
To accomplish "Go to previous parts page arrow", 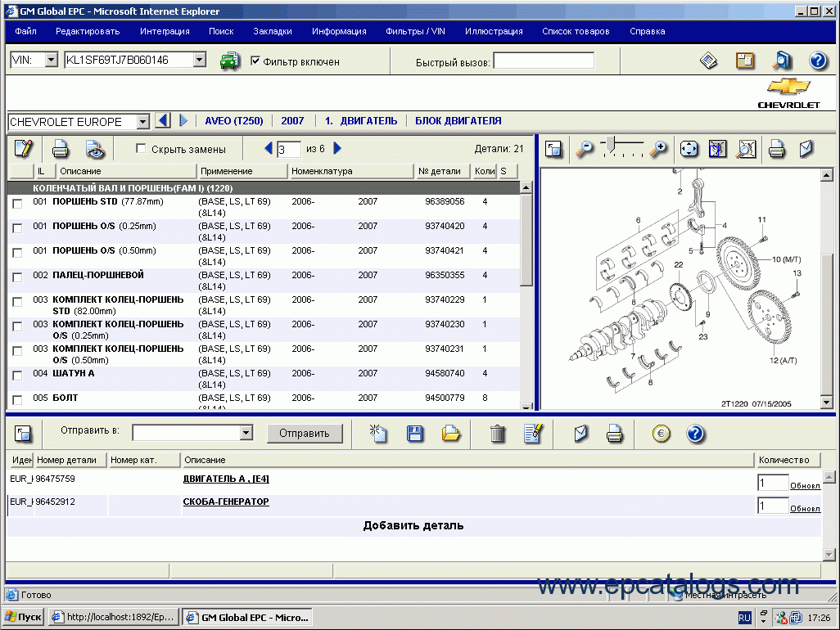I will point(269,148).
